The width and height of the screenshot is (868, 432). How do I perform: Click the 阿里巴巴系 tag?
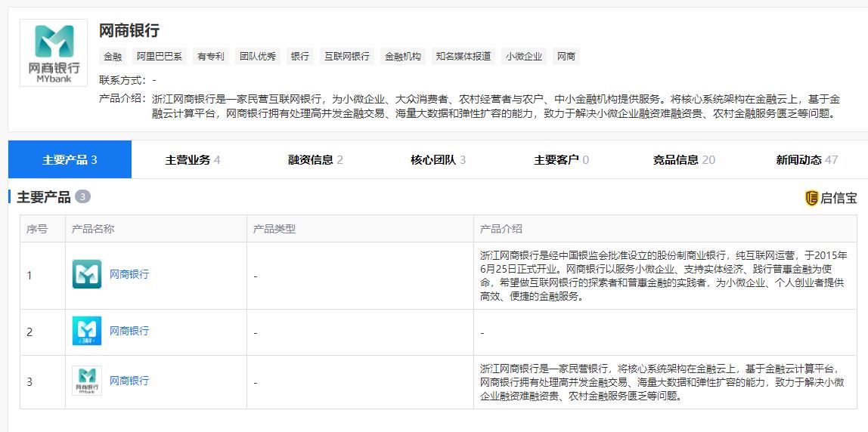(160, 57)
